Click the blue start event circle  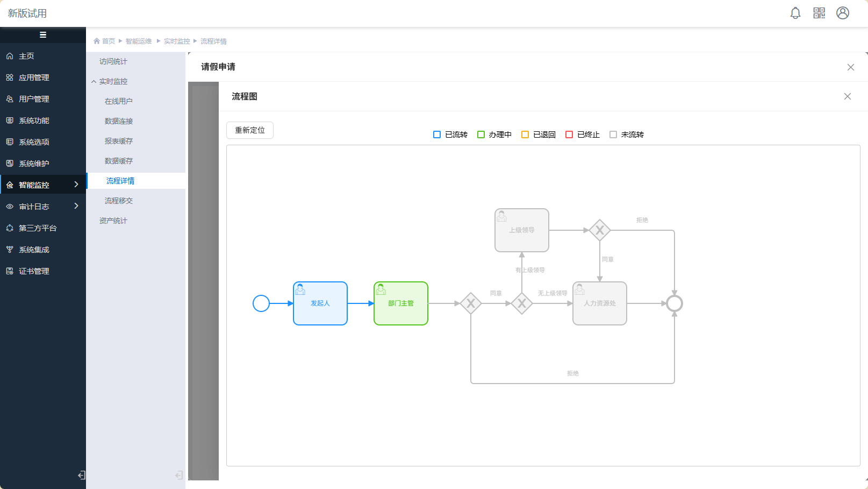[x=261, y=303]
